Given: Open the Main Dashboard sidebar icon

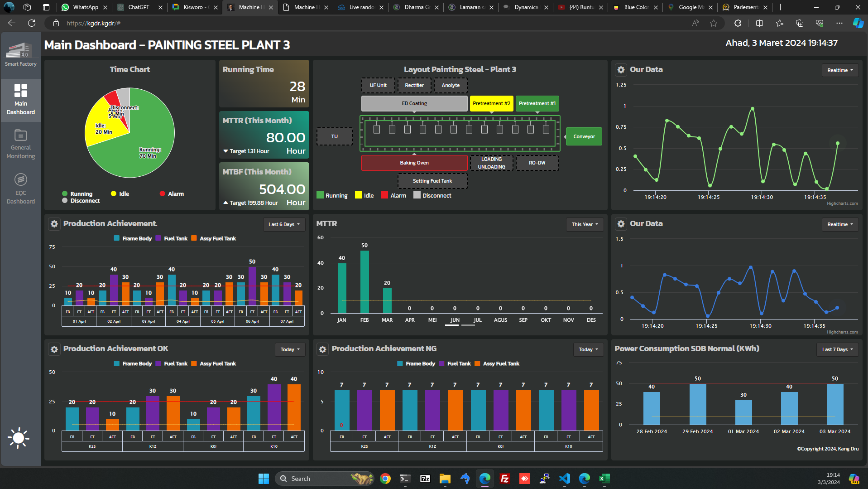Looking at the screenshot, I should coord(21,99).
